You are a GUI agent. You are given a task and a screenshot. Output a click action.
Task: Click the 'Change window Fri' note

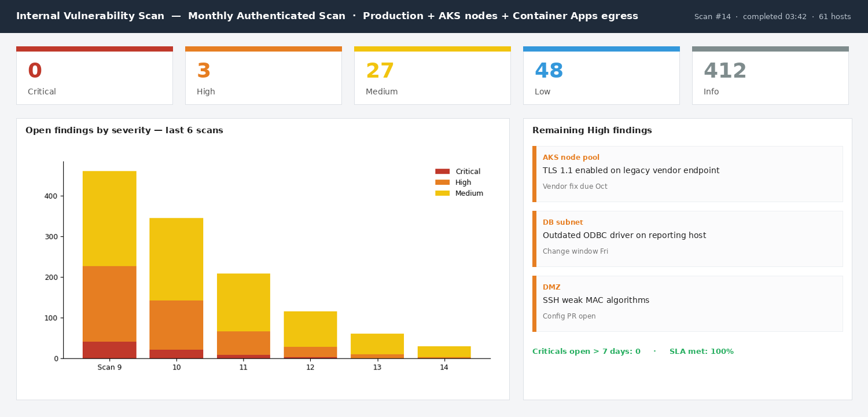click(576, 251)
